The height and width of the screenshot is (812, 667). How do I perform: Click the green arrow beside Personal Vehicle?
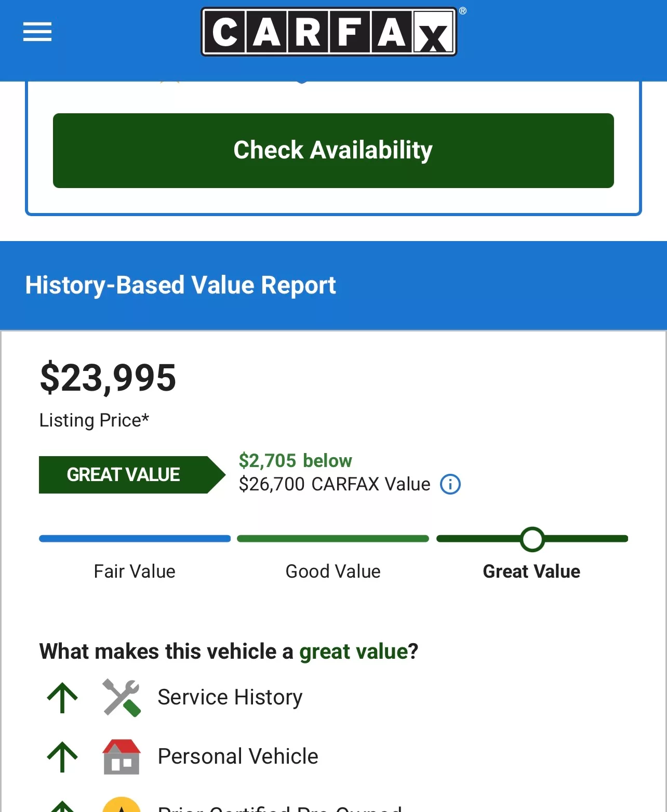coord(62,757)
